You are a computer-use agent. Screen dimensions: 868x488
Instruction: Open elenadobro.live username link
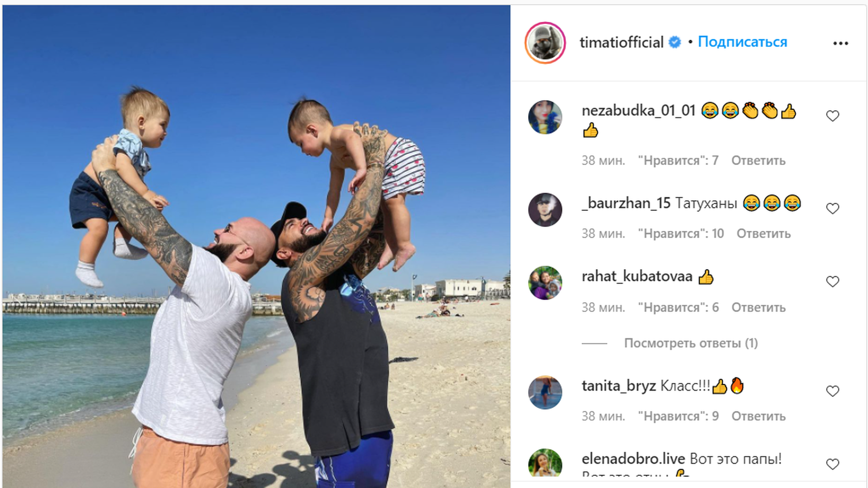[x=633, y=459]
